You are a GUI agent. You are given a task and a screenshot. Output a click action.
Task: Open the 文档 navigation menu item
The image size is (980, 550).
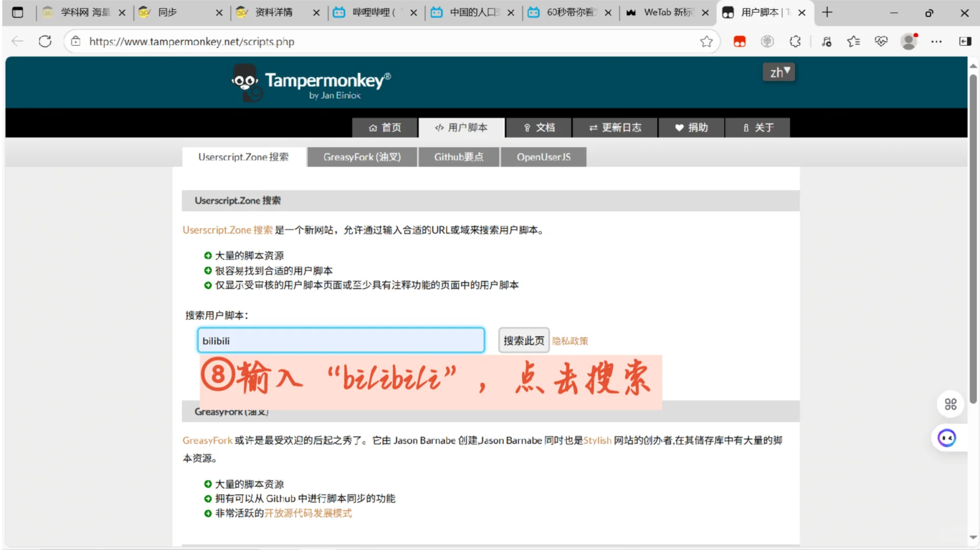538,127
